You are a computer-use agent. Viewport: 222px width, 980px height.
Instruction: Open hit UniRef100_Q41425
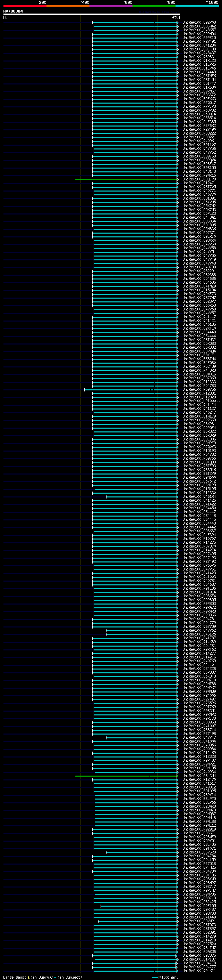tap(199, 500)
